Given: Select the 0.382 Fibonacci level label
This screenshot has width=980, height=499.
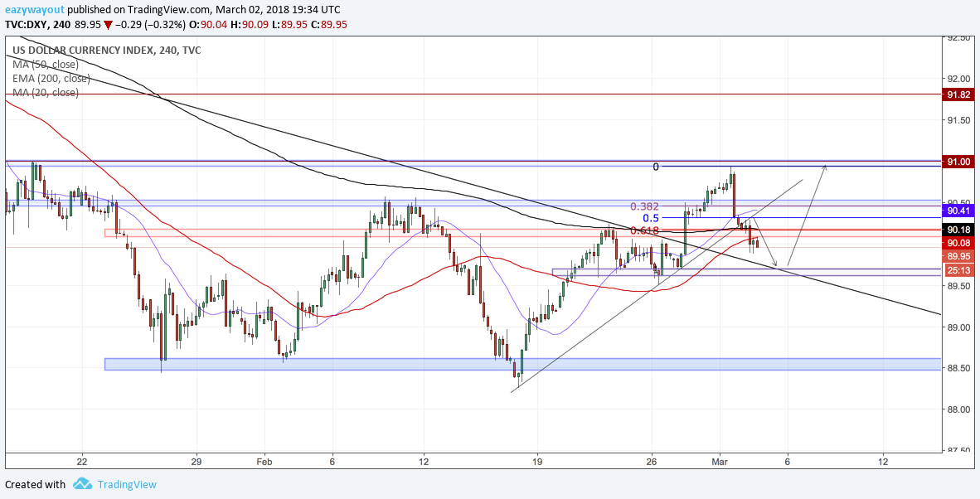Looking at the screenshot, I should click(x=644, y=206).
